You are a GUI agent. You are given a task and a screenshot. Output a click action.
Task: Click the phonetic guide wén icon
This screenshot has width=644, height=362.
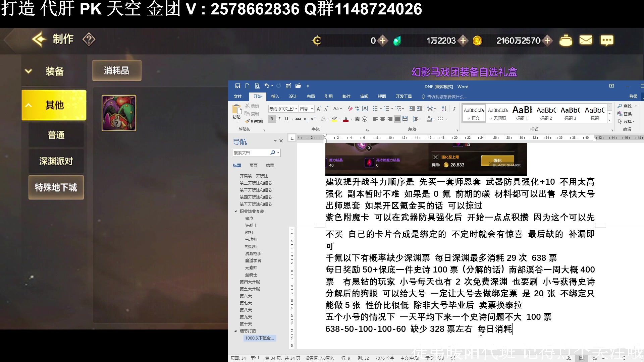[358, 109]
